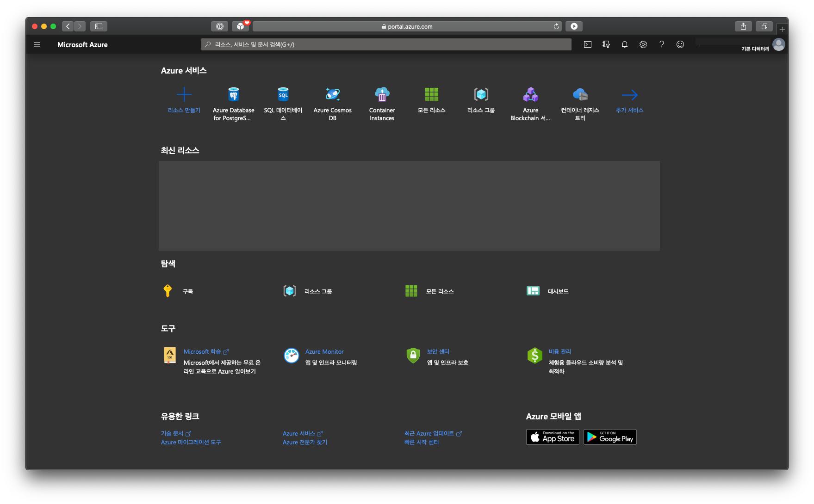
Task: Toggle the Safari sidebar
Action: (x=99, y=26)
